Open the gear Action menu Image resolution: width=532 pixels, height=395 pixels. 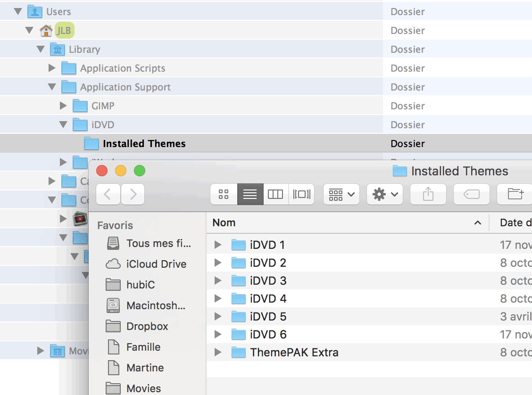click(385, 194)
